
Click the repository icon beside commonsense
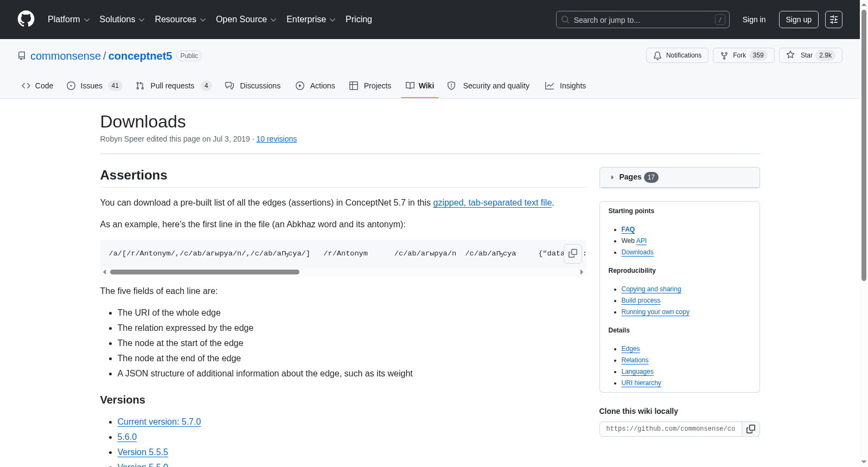22,56
